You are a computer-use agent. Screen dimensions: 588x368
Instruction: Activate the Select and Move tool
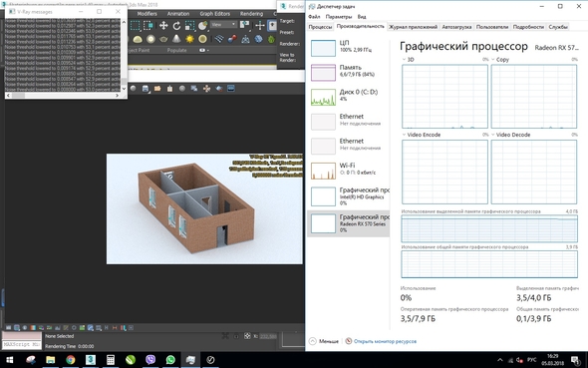point(163,26)
